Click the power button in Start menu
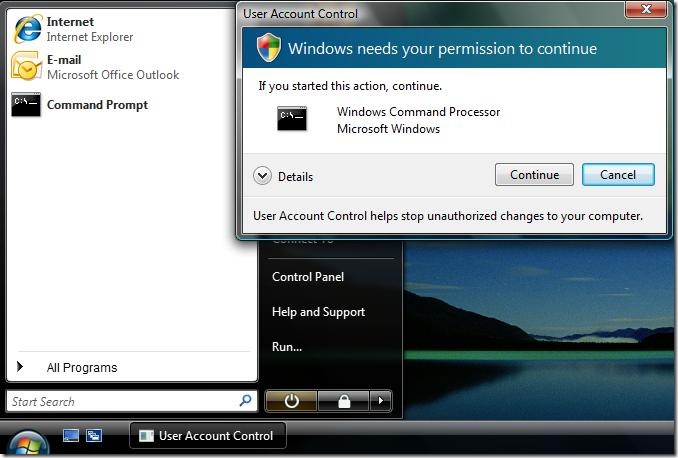Image resolution: width=678 pixels, height=458 pixels. click(x=291, y=401)
